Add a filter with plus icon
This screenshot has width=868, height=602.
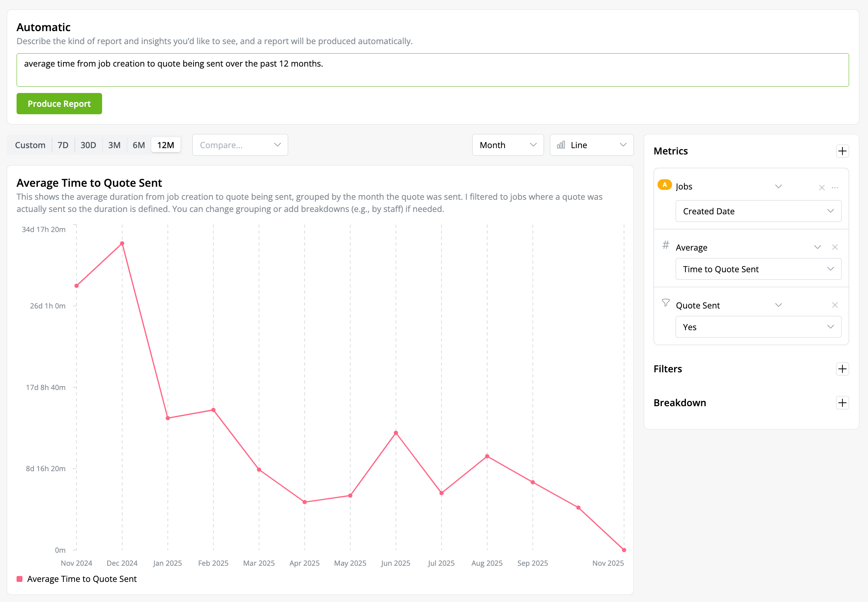click(x=842, y=369)
